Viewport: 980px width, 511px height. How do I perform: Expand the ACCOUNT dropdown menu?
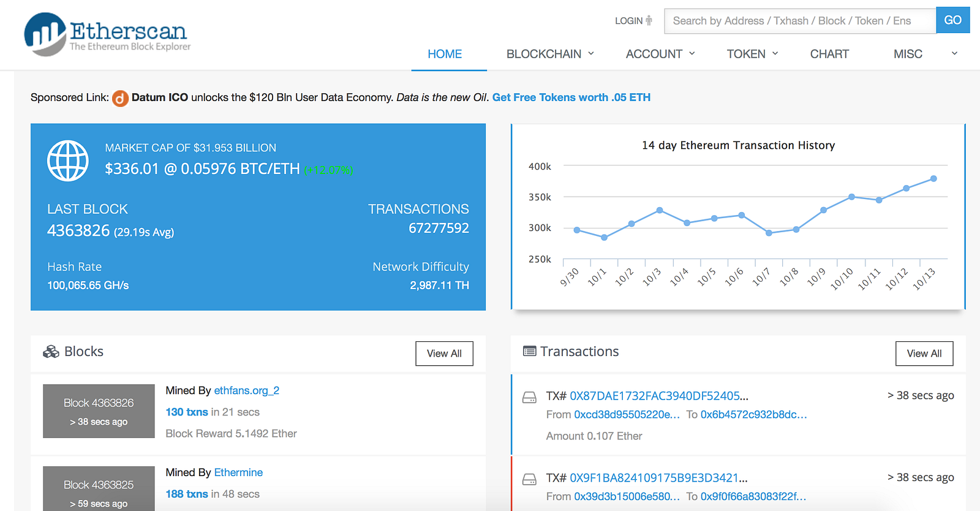coord(660,54)
